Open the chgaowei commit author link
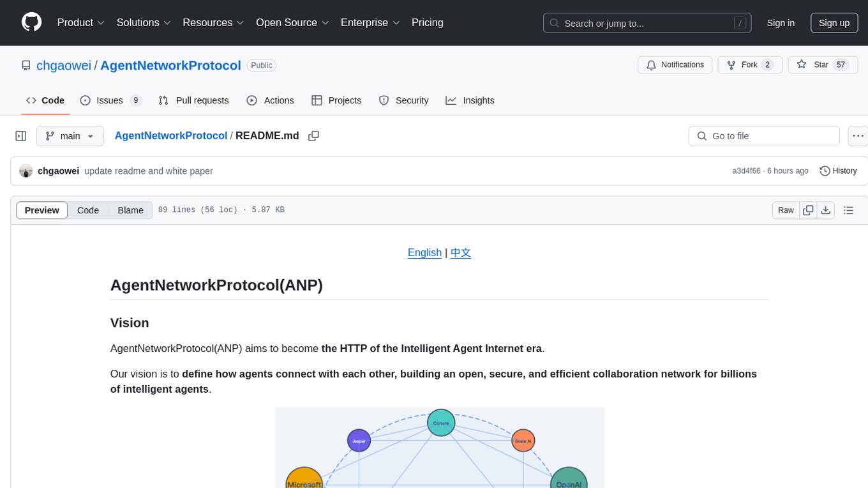This screenshot has height=488, width=868. (x=59, y=171)
